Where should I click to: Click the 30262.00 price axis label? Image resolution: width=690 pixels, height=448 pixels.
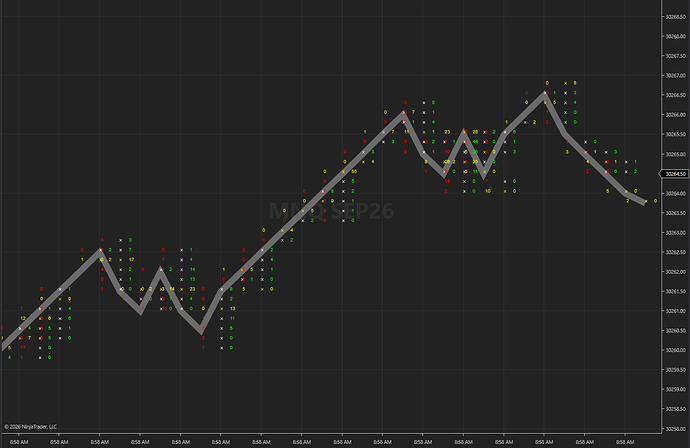[675, 272]
